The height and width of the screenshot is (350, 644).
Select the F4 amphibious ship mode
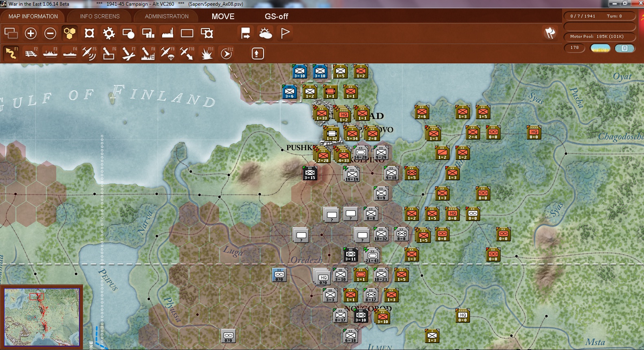tap(70, 53)
